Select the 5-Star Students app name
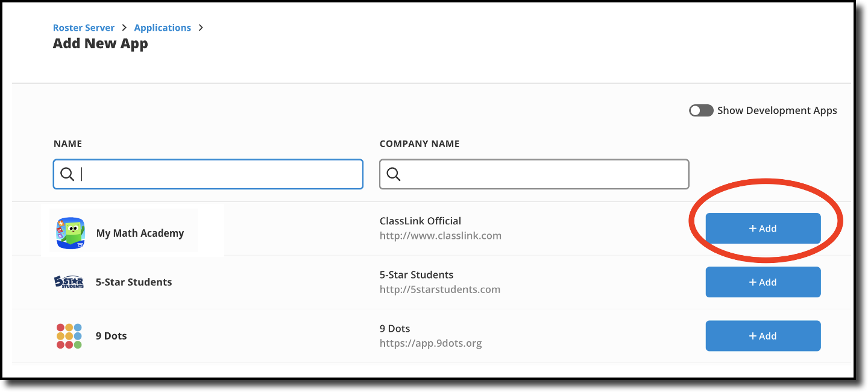The image size is (868, 392). tap(134, 282)
